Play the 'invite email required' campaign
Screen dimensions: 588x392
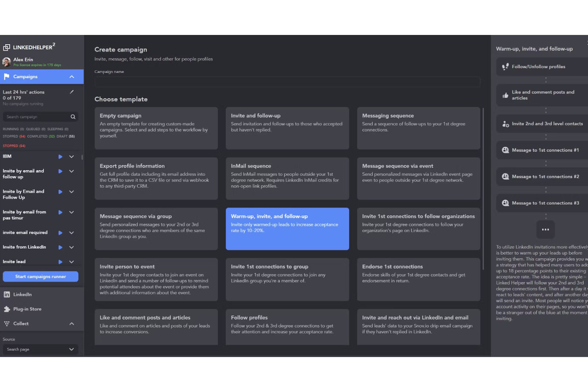[60, 233]
